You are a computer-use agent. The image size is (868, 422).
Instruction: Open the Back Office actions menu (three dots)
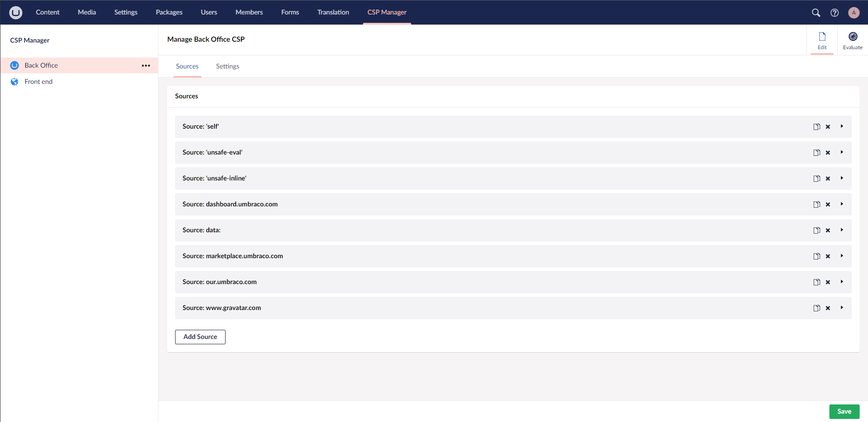[146, 65]
